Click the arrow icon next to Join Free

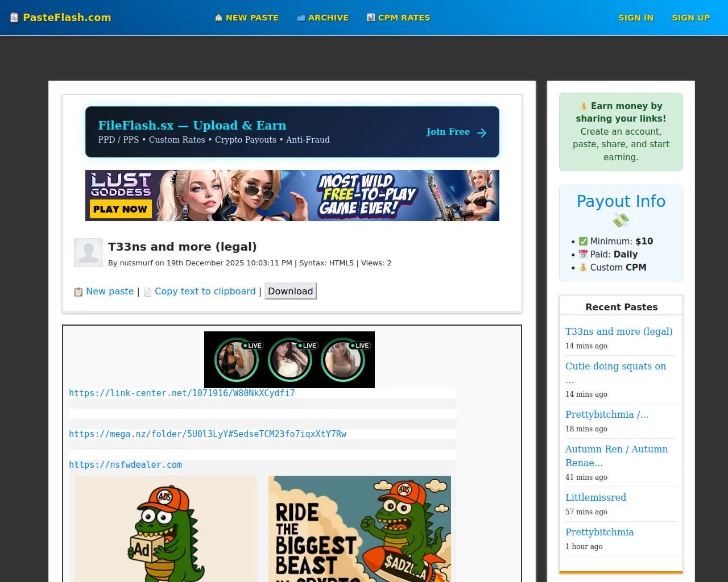482,132
